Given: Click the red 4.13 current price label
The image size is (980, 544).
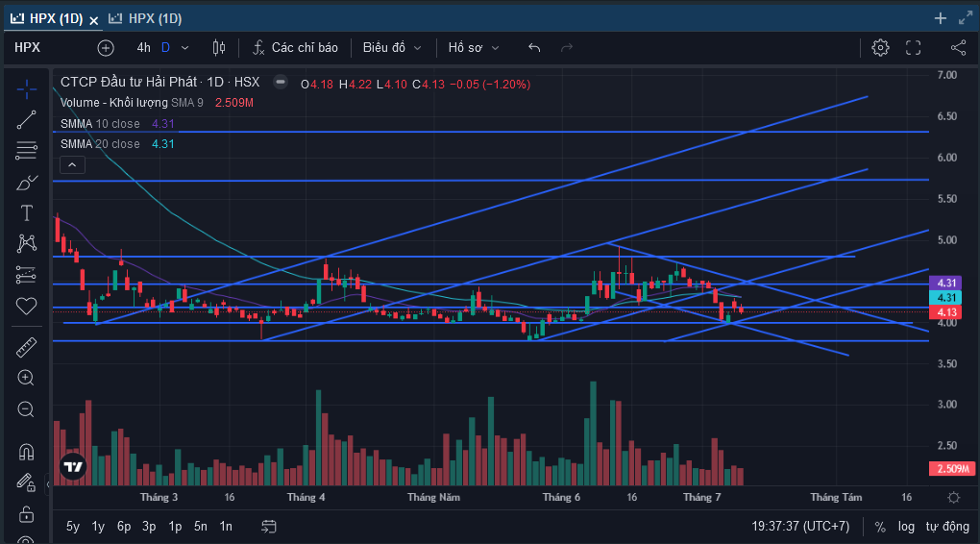Looking at the screenshot, I should pos(946,312).
